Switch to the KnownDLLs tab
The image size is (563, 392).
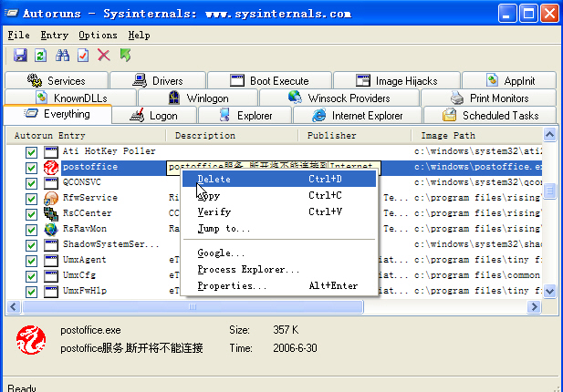pyautogui.click(x=71, y=98)
